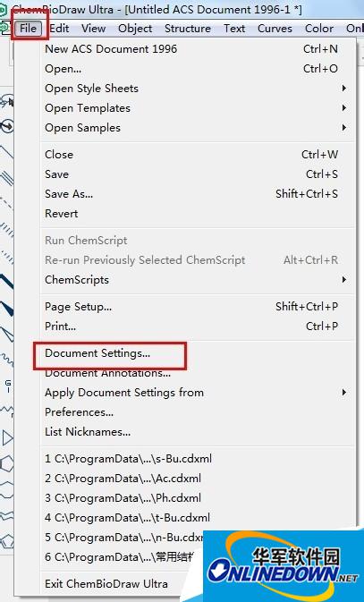The height and width of the screenshot is (602, 364).
Task: Click New ACS Document 1996
Action: 111,49
